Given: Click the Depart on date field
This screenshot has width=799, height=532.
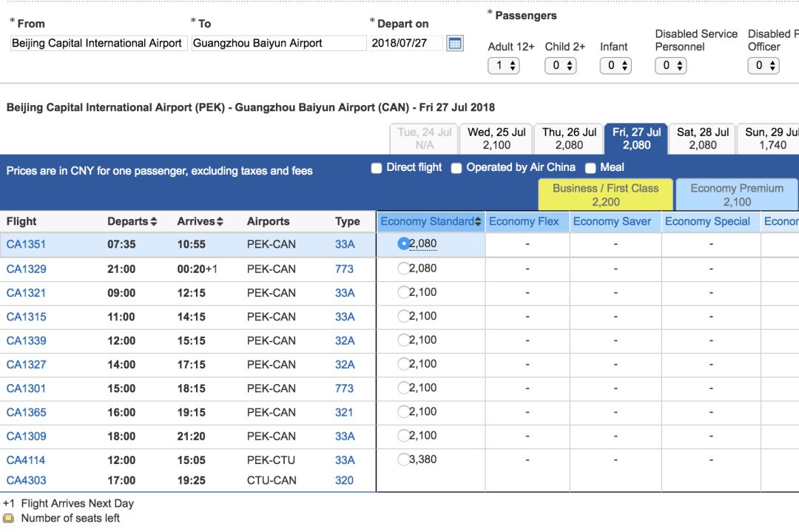Looking at the screenshot, I should pos(406,44).
